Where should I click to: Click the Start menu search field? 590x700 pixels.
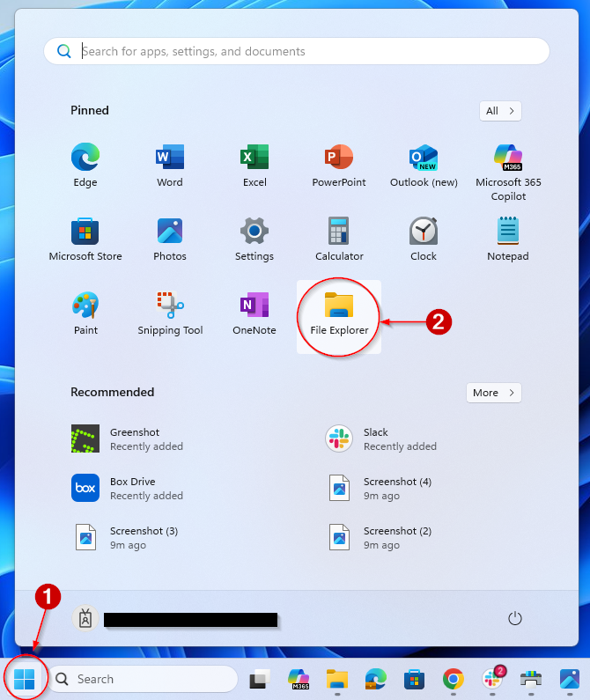[x=297, y=51]
